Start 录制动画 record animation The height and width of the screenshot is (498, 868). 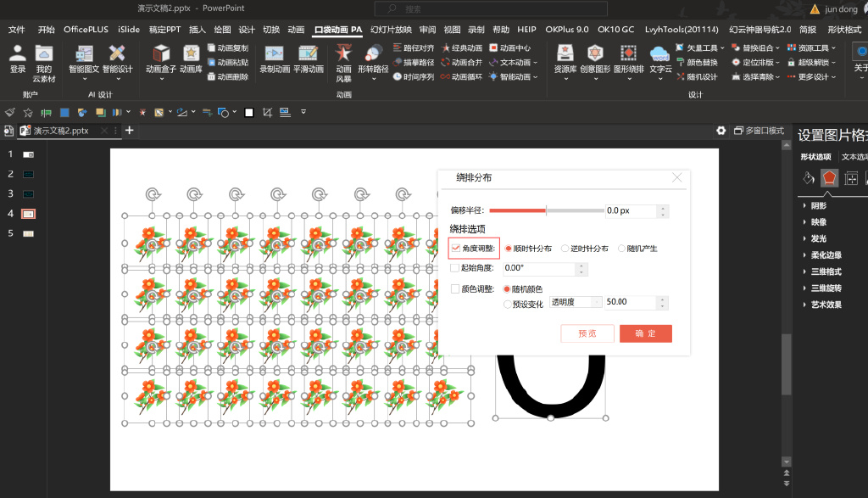[x=275, y=60]
